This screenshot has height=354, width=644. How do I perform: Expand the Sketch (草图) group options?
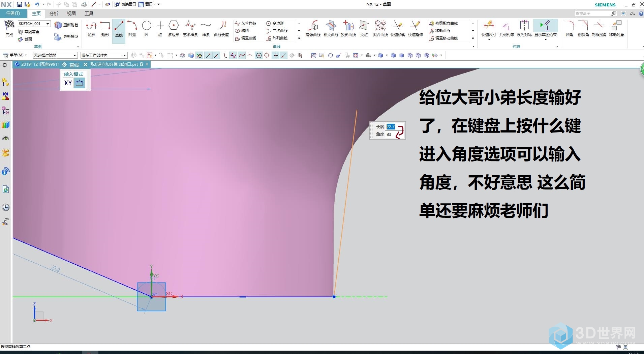pyautogui.click(x=78, y=47)
